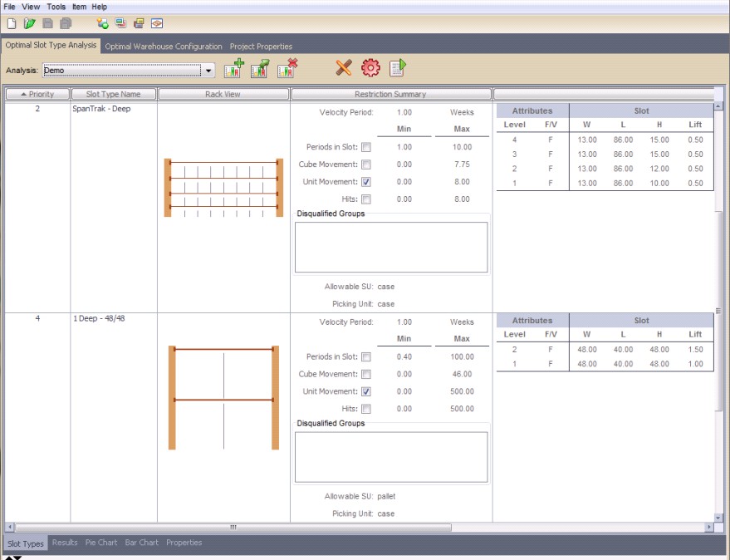This screenshot has width=730, height=560.
Task: Run analysis with document play icon
Action: tap(398, 68)
